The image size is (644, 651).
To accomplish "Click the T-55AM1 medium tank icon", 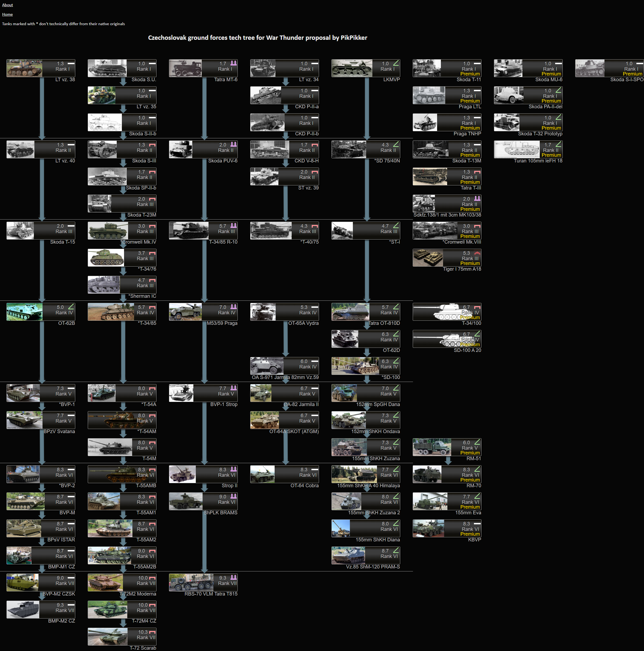I will (152, 496).
